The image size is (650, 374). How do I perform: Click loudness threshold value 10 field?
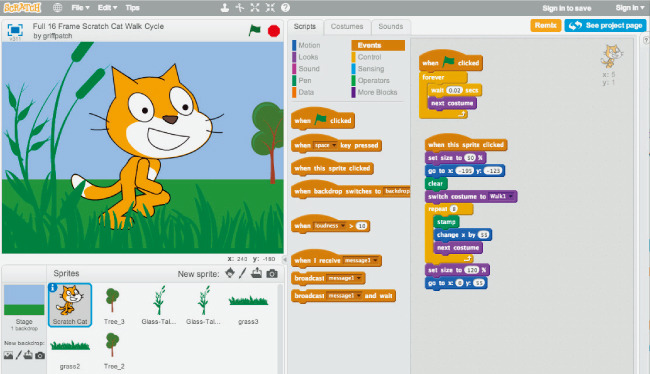(361, 226)
